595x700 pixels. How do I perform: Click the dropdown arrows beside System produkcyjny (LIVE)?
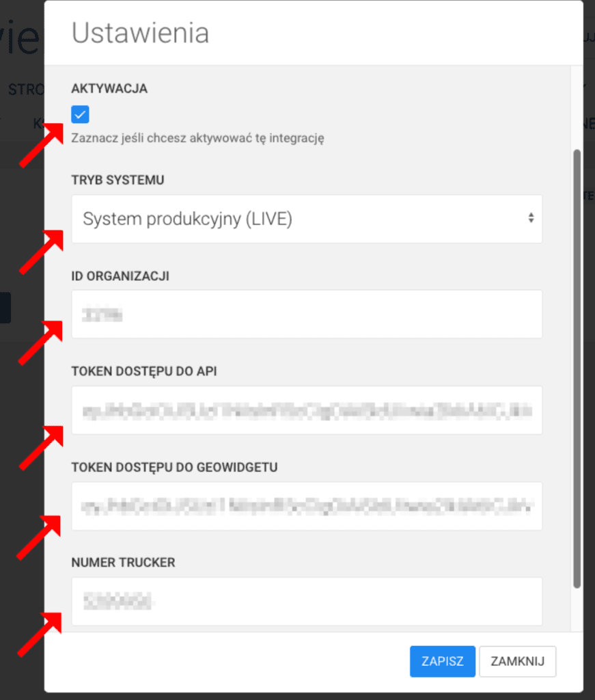531,218
